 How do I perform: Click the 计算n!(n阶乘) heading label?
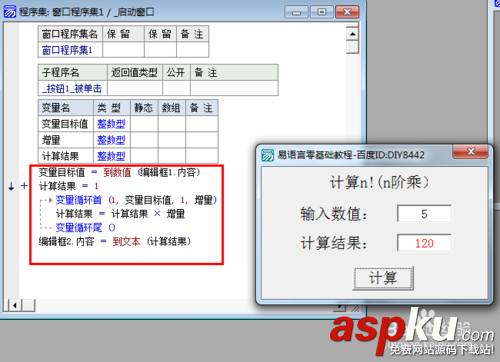(x=379, y=182)
